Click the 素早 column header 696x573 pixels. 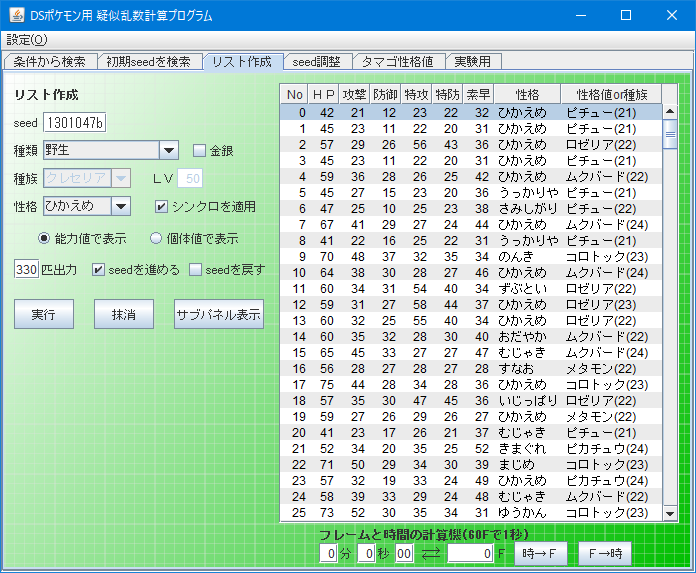coord(478,95)
